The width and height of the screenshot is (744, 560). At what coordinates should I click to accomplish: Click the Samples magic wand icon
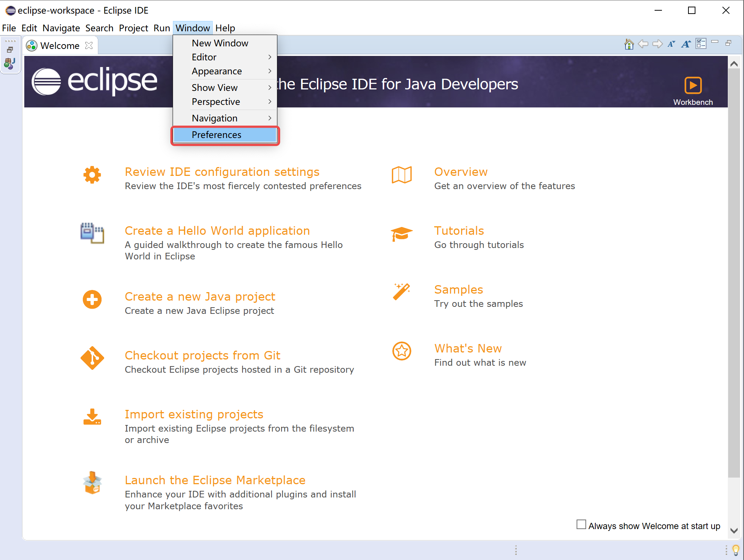[401, 292]
